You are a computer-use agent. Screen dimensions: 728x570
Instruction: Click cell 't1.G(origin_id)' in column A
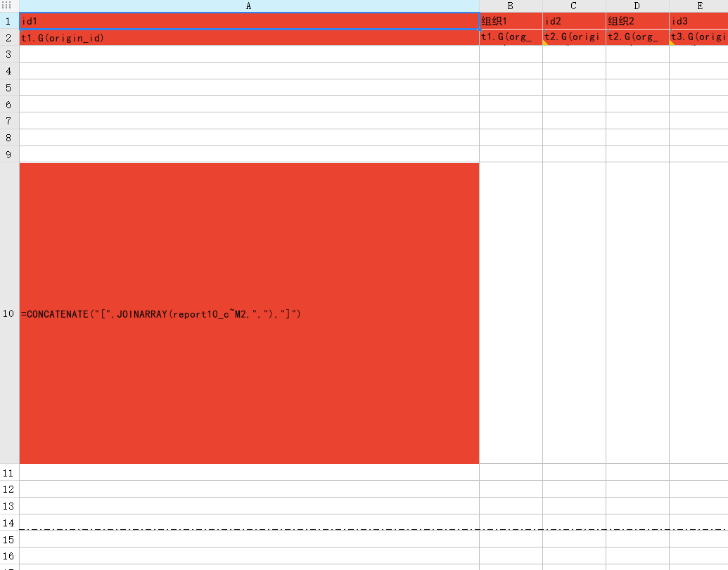[249, 37]
